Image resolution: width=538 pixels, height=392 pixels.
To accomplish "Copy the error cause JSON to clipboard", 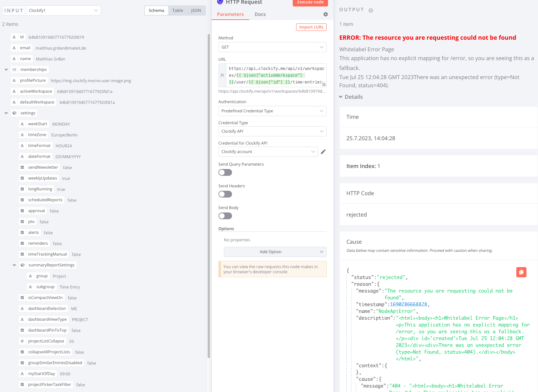I will [521, 272].
